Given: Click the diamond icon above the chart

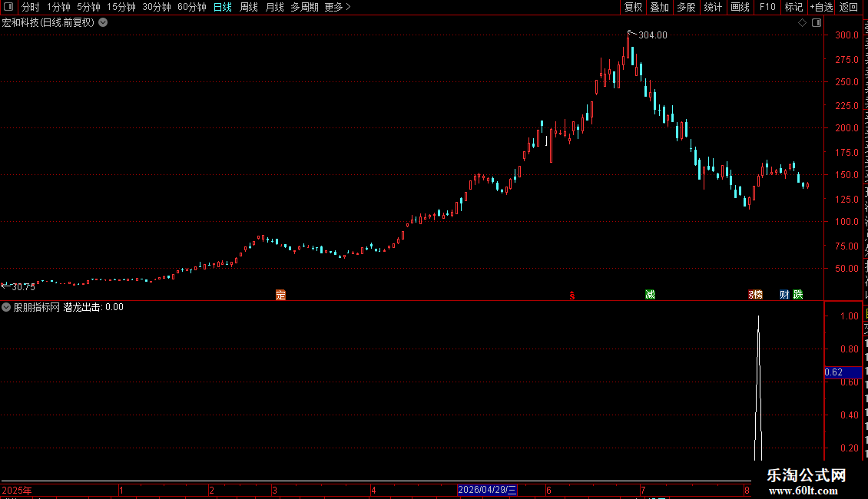Looking at the screenshot, I should pos(802,23).
